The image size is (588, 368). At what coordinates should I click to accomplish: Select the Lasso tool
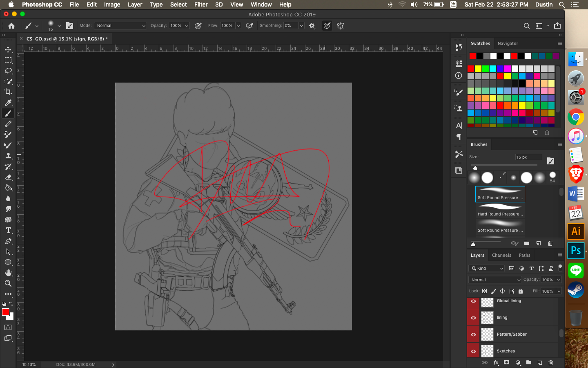tap(8, 71)
